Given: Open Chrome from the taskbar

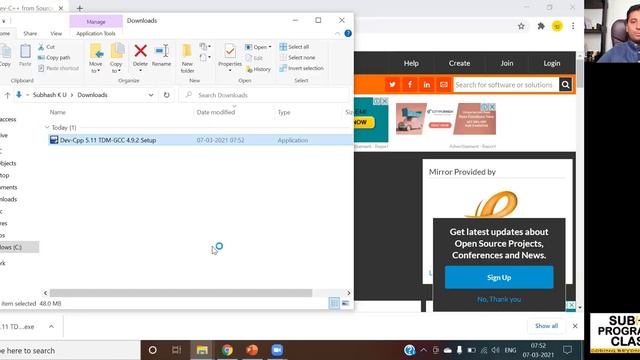Looking at the screenshot, I should point(227,350).
